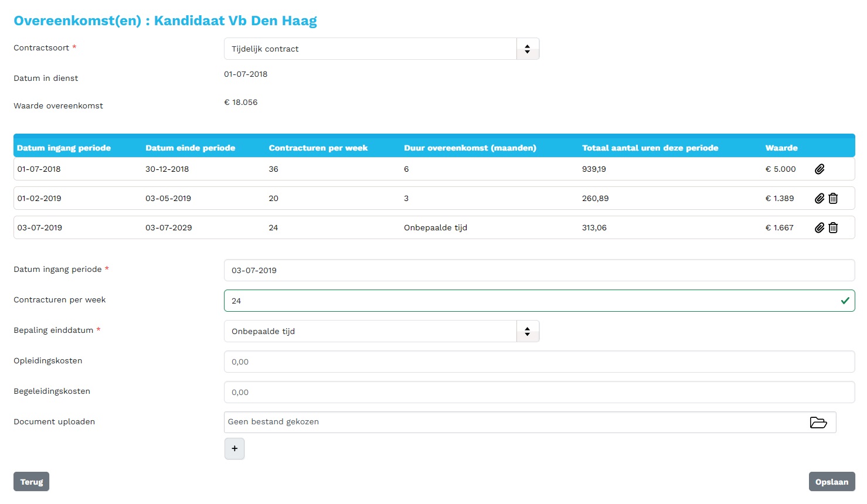Open attachment for the 01-07-2018 period row
Image resolution: width=867 pixels, height=504 pixels.
(x=820, y=169)
